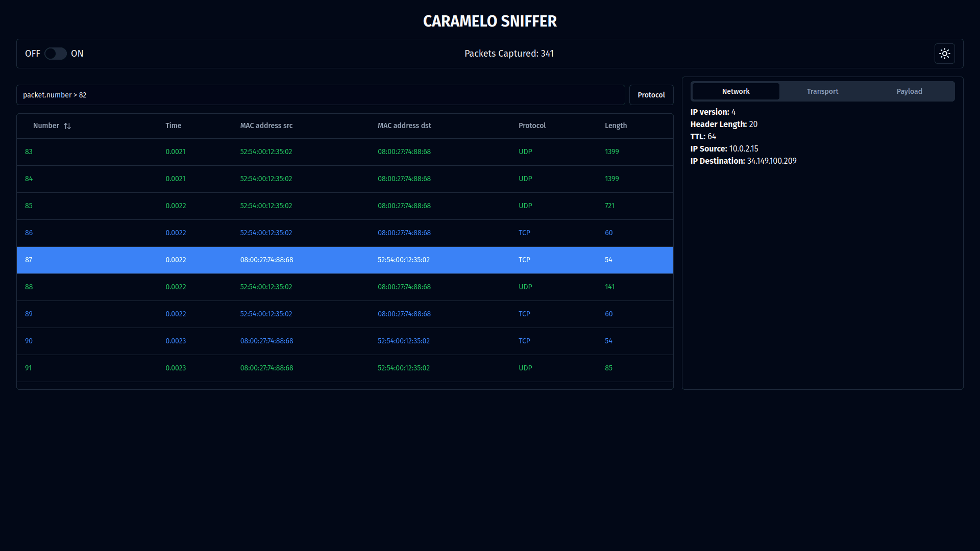
Task: Select the TCP packet number 86
Action: click(204, 233)
